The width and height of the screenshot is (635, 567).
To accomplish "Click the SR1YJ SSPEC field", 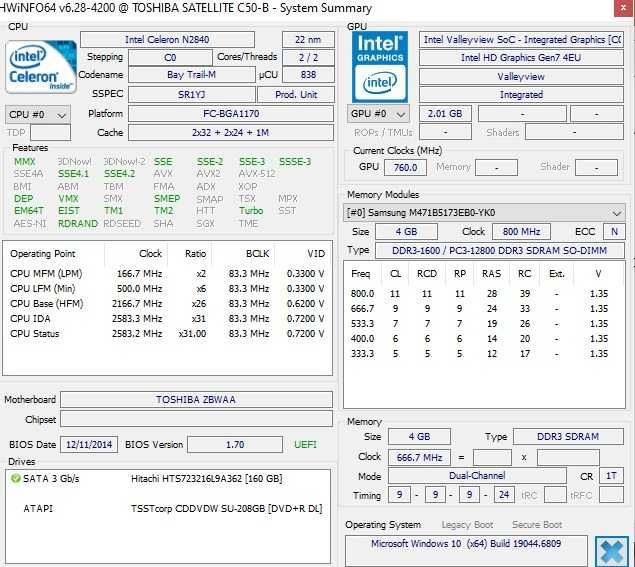I will tap(192, 94).
